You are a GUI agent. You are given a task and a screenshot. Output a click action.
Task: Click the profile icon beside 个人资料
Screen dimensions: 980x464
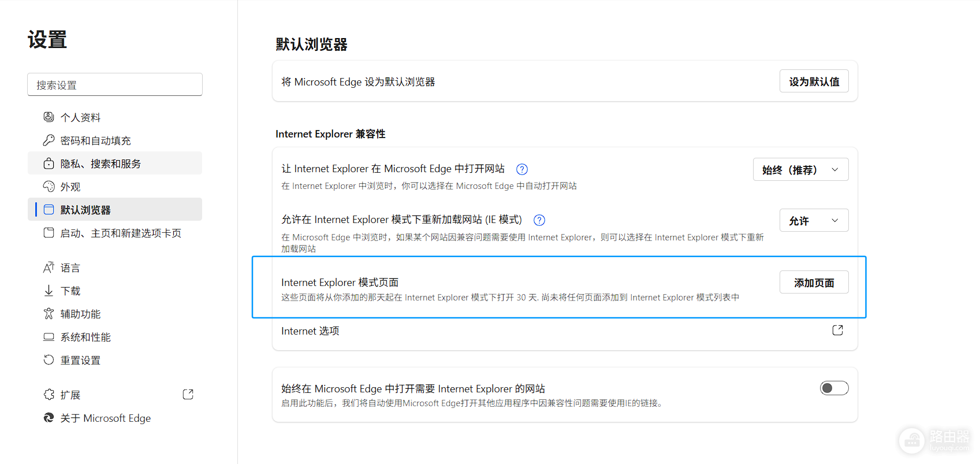click(x=49, y=117)
